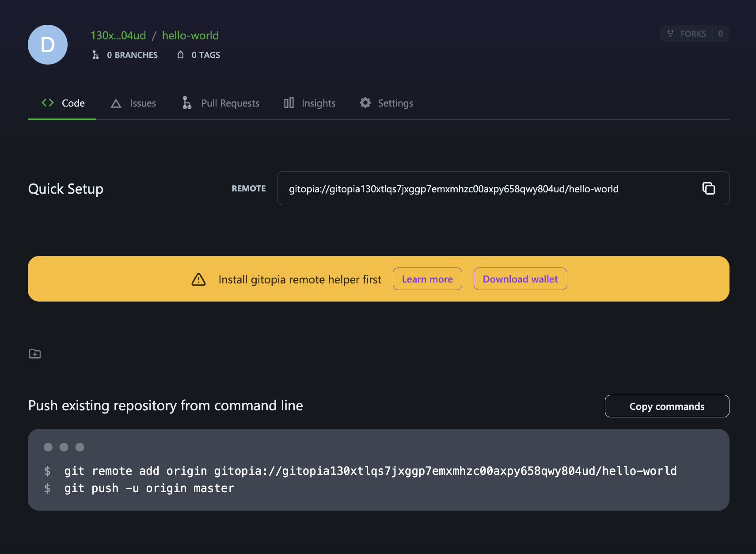Click the Install gitopia remote helper first text
Screen dimensions: 756x554
tap(300, 279)
